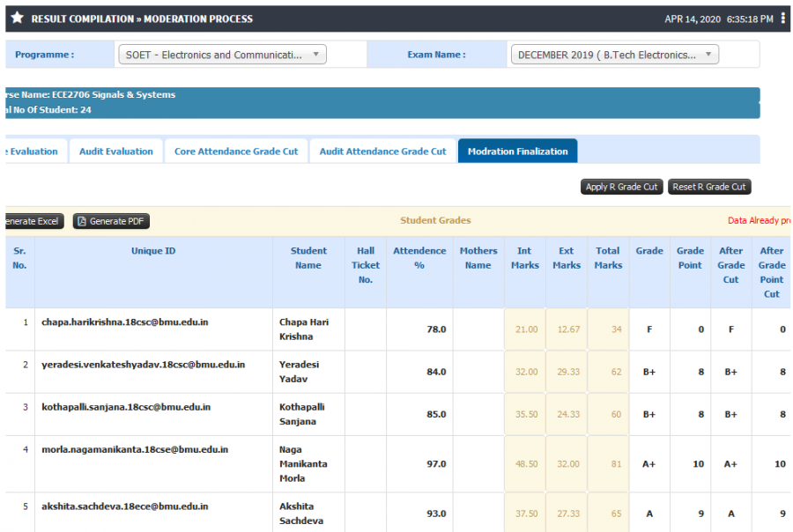
Task: Click Ext Marks field 24.33
Action: pos(567,414)
